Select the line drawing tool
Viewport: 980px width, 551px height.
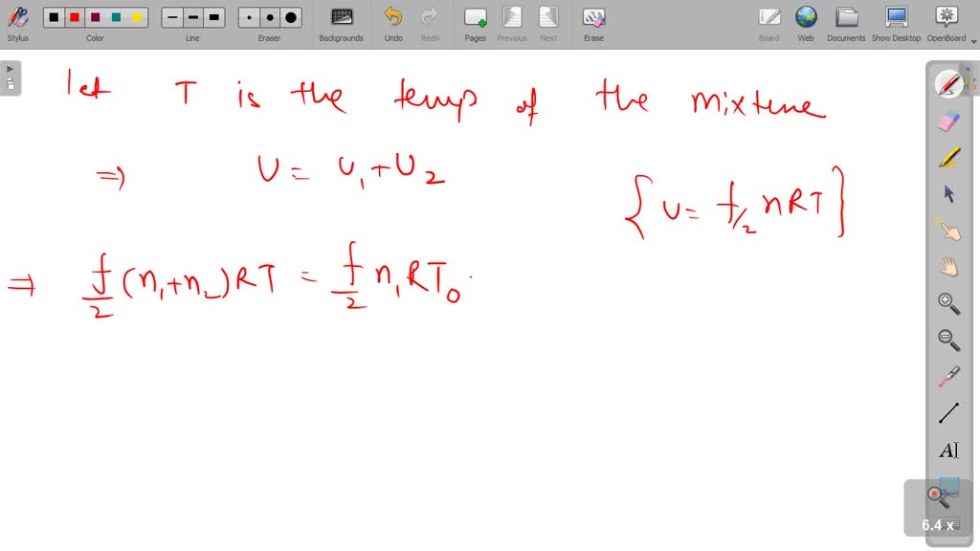coord(947,411)
